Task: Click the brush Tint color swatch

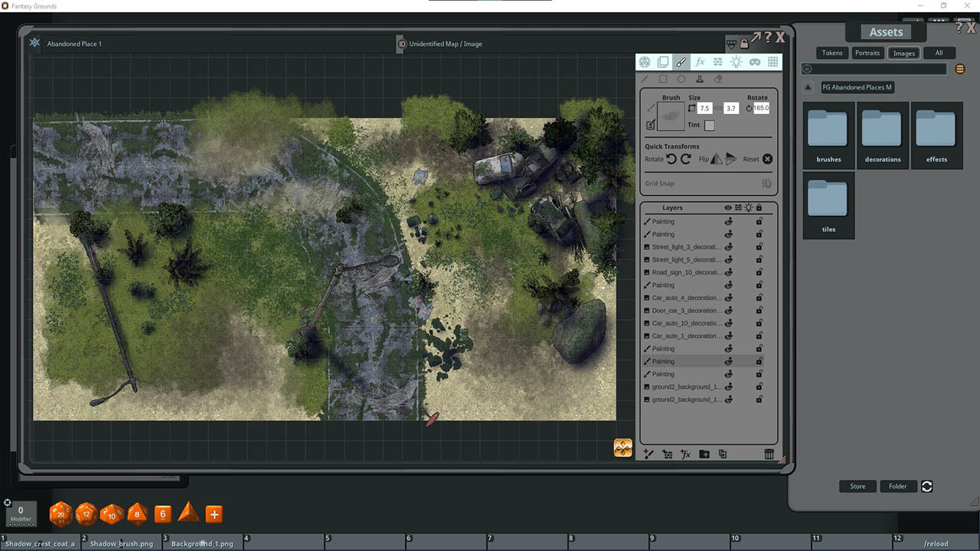Action: pyautogui.click(x=709, y=126)
